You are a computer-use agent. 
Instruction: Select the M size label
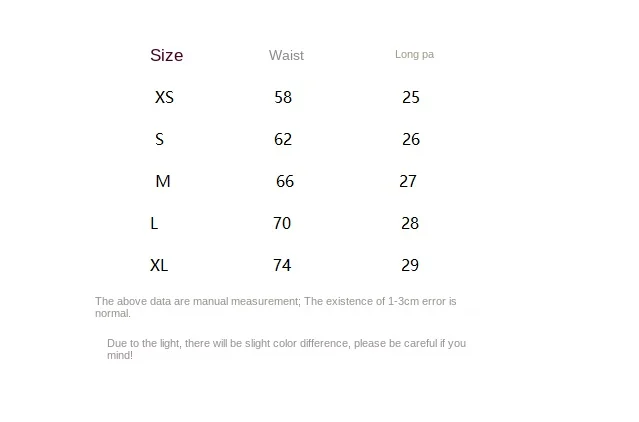(163, 181)
